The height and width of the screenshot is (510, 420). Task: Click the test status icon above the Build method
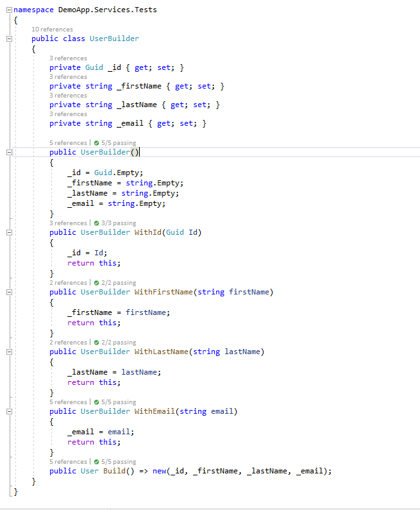point(96,462)
